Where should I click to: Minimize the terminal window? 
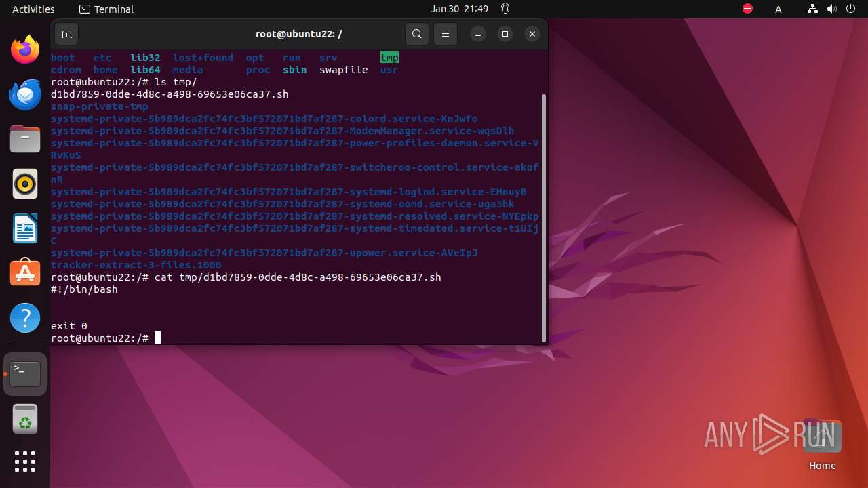[478, 34]
